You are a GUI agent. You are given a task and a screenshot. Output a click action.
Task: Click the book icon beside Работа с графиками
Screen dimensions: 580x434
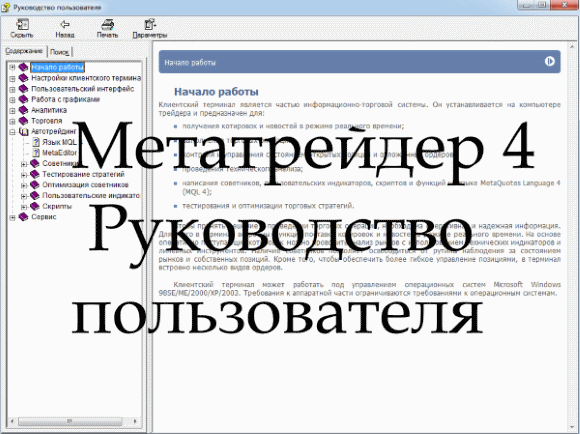click(x=23, y=99)
